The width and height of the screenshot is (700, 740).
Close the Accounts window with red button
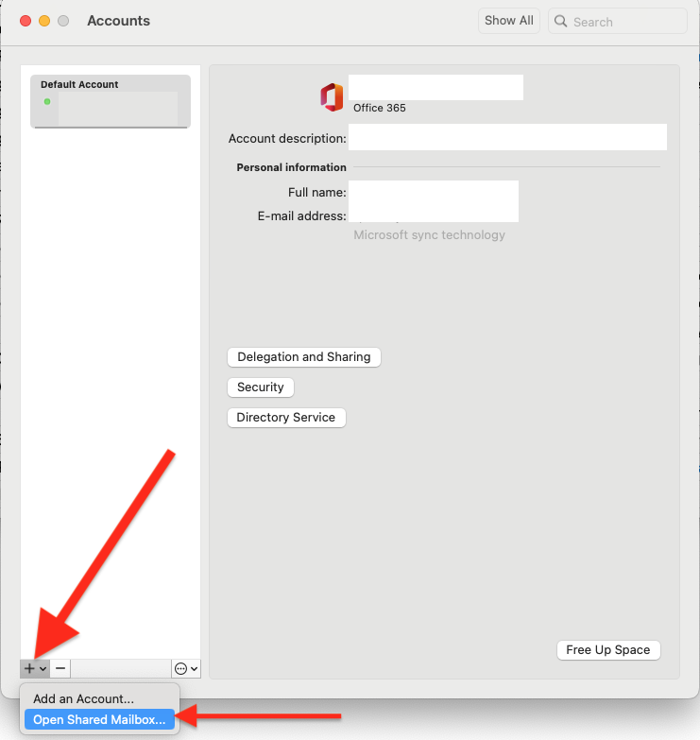pyautogui.click(x=26, y=21)
